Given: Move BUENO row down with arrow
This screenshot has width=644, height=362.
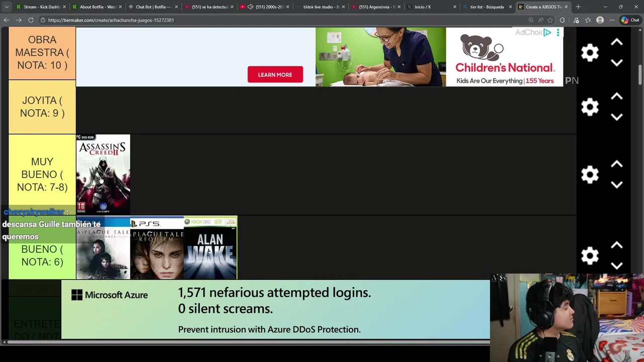Looking at the screenshot, I should pyautogui.click(x=617, y=265).
